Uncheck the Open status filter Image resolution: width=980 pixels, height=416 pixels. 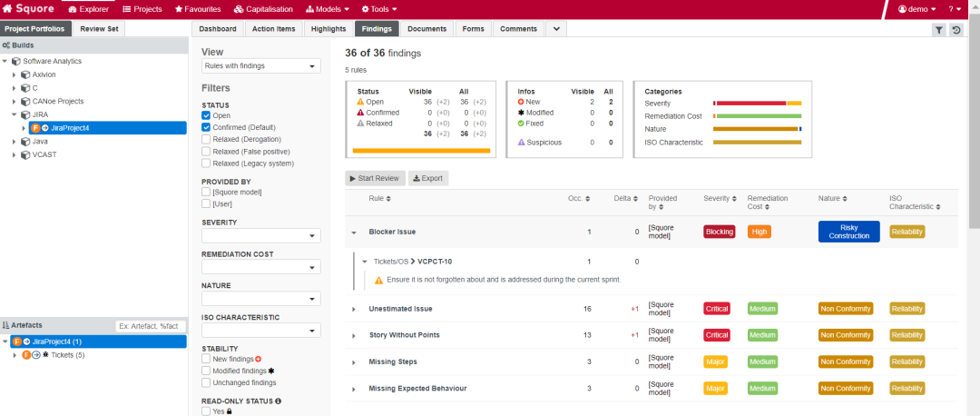coord(206,115)
